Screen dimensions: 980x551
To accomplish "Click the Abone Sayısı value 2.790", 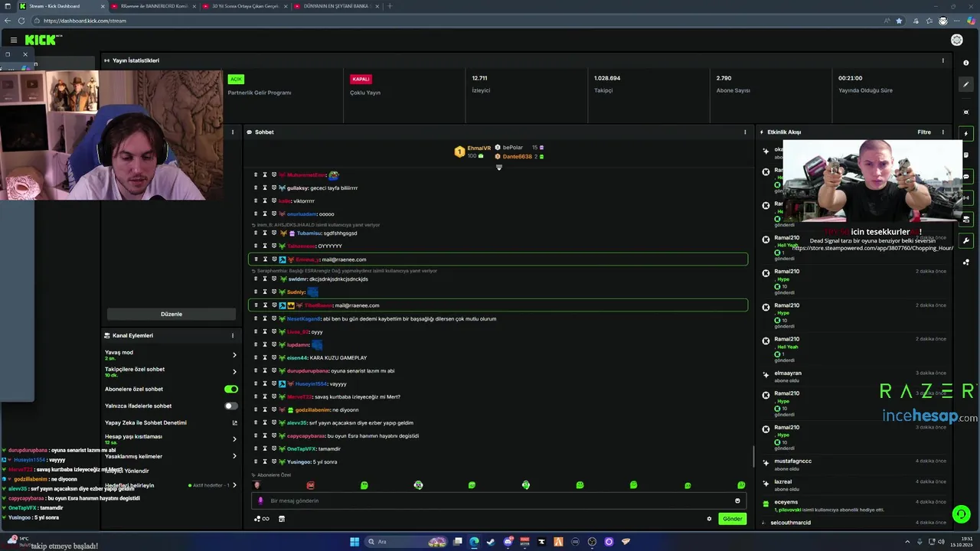I will [724, 78].
